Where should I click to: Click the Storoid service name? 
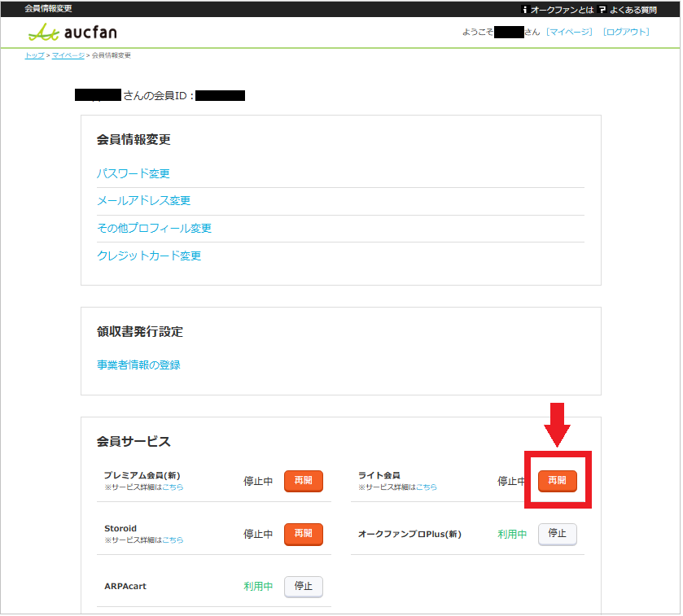[120, 528]
